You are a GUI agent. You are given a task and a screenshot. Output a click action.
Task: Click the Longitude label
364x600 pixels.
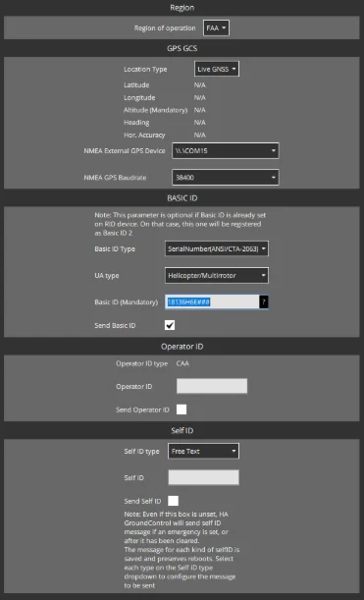pyautogui.click(x=139, y=97)
